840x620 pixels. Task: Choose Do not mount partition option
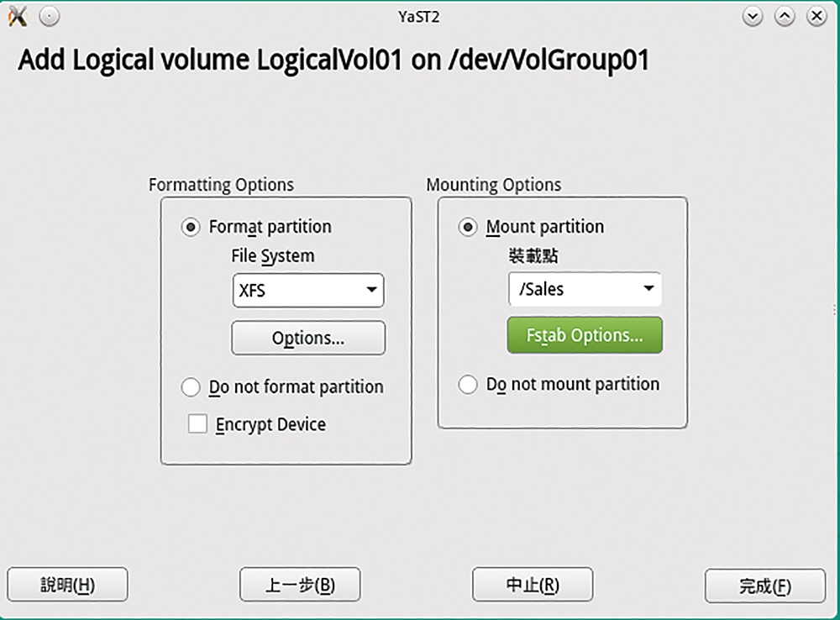468,384
